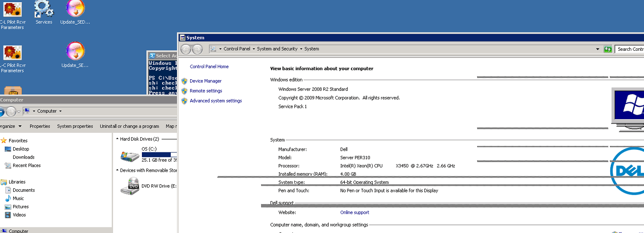Collapse the Hard Disk Drives group
Viewport: 644px width, 233px height.
click(x=117, y=139)
